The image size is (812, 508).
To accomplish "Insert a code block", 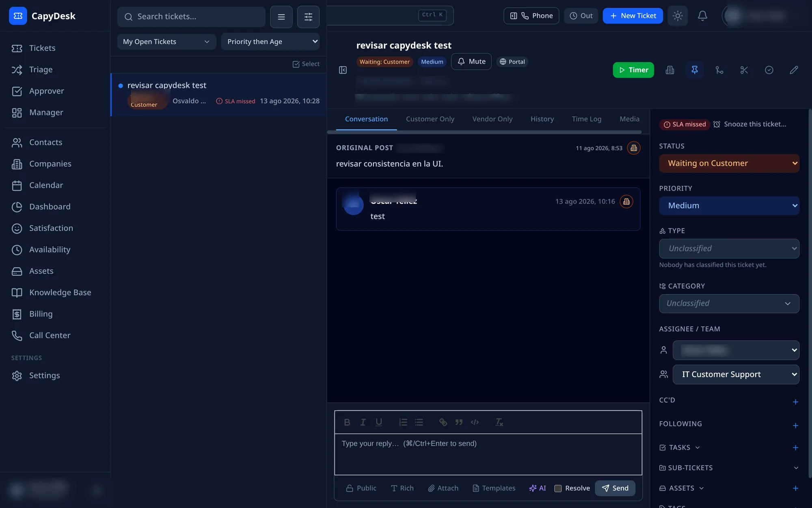I will pyautogui.click(x=475, y=422).
